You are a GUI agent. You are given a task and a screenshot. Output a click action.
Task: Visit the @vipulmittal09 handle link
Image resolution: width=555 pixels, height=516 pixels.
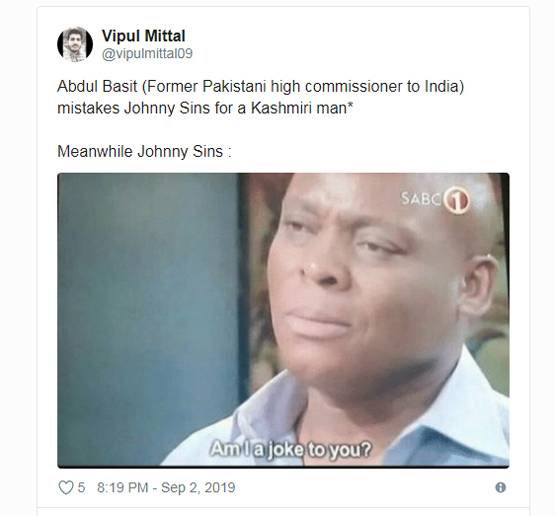click(x=147, y=53)
